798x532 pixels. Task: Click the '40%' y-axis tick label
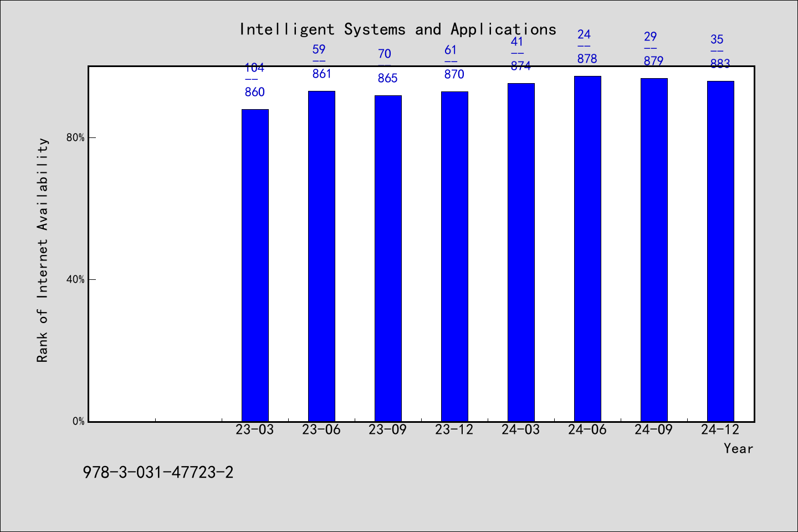pos(75,280)
